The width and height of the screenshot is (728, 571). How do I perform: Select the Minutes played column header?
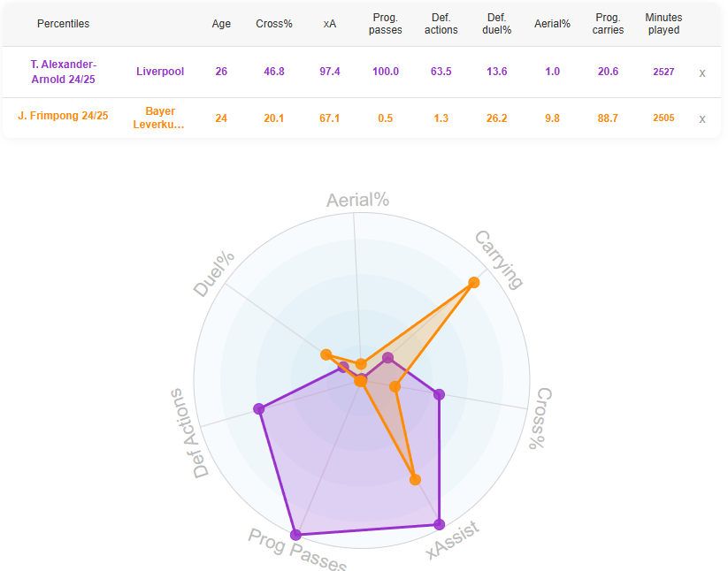click(663, 24)
